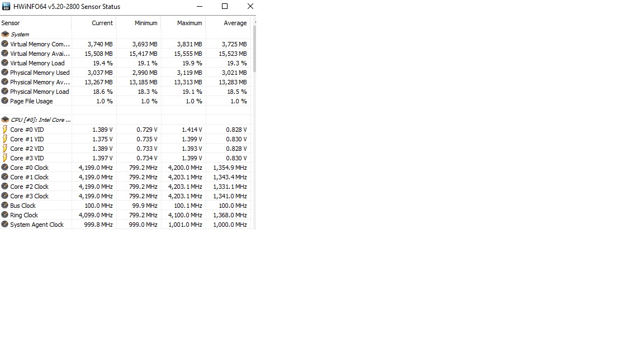
Task: Click System Agent Clock maximum 1,001.0 MHz
Action: [185, 225]
